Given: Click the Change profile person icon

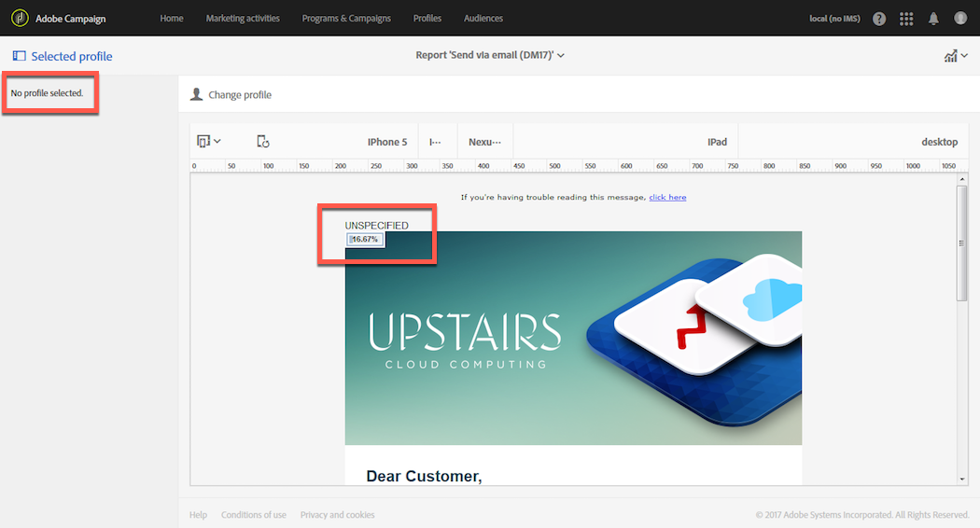Looking at the screenshot, I should [x=196, y=94].
